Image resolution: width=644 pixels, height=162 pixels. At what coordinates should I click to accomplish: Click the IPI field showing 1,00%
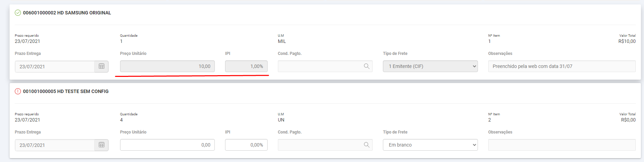(x=246, y=66)
